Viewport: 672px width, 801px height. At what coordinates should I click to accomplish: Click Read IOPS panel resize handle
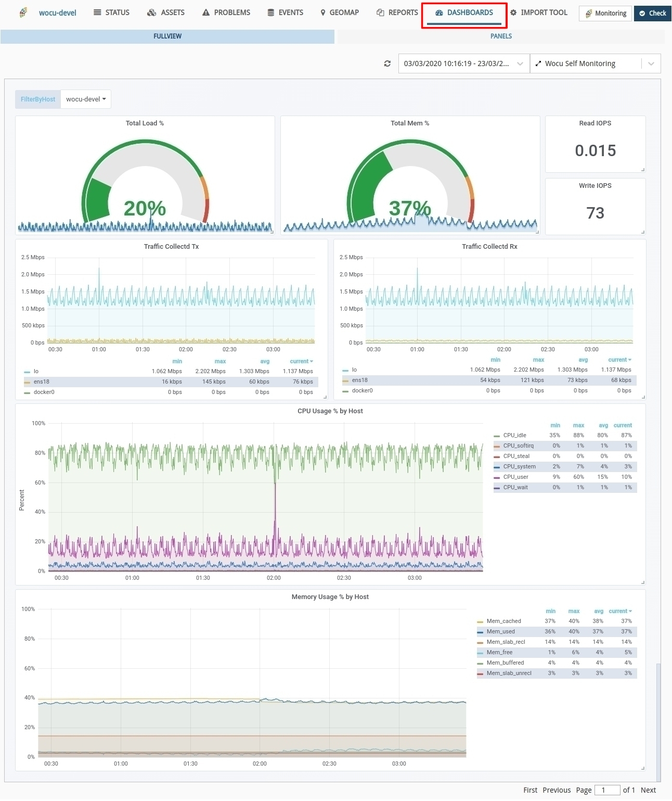point(643,170)
